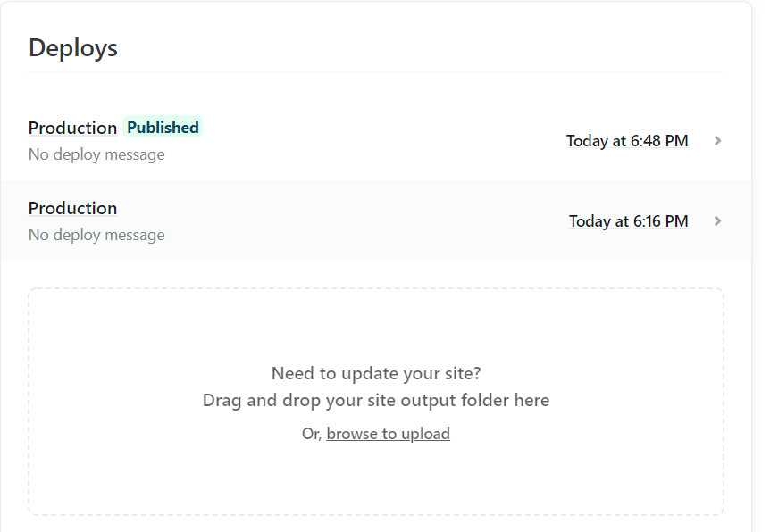Image resolution: width=770 pixels, height=532 pixels.
Task: Open the unpublished 6:16 PM Production title
Action: tap(72, 208)
